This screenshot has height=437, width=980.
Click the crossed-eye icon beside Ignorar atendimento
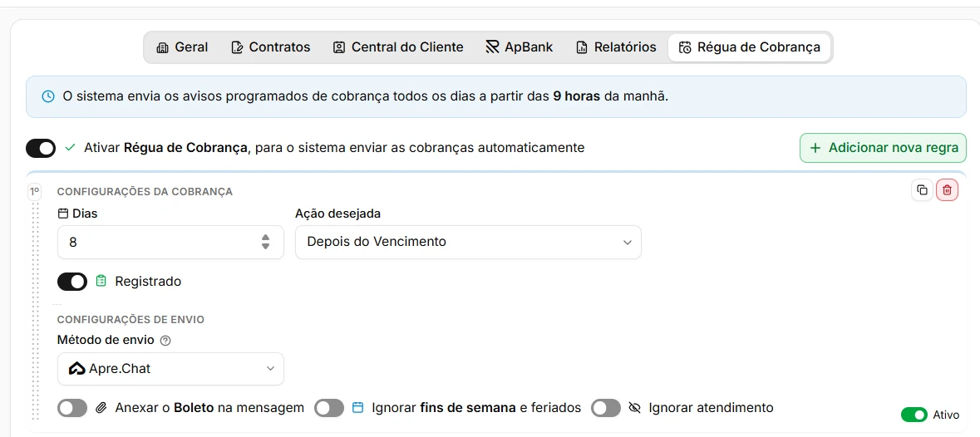635,408
